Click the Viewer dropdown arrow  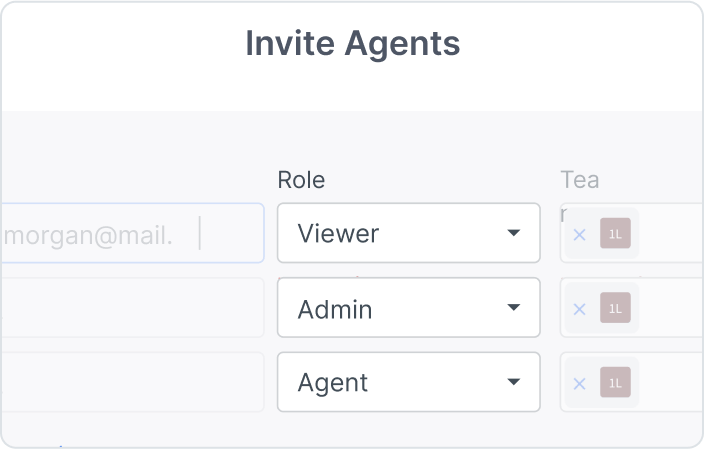click(513, 234)
